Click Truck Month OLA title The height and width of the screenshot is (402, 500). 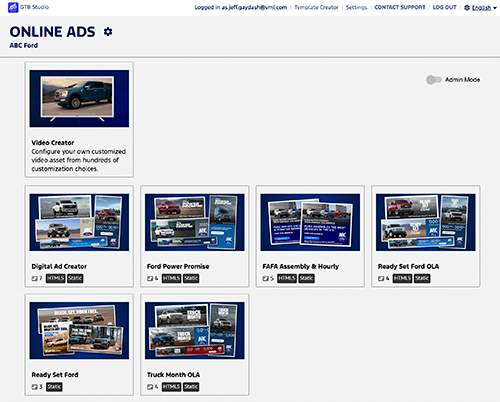pyautogui.click(x=173, y=375)
